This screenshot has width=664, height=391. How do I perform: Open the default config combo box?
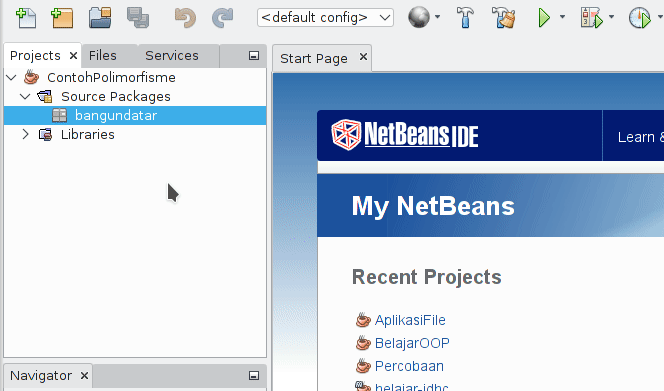coord(325,18)
